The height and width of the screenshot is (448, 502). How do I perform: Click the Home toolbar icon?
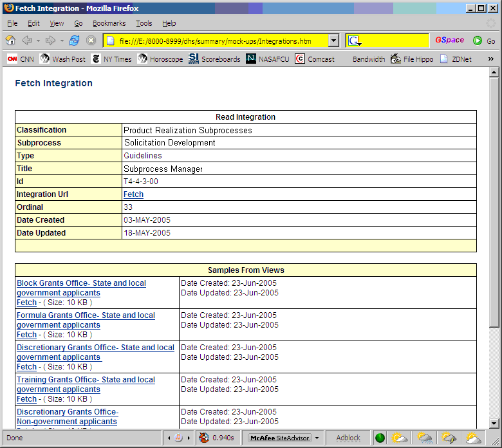(10, 41)
